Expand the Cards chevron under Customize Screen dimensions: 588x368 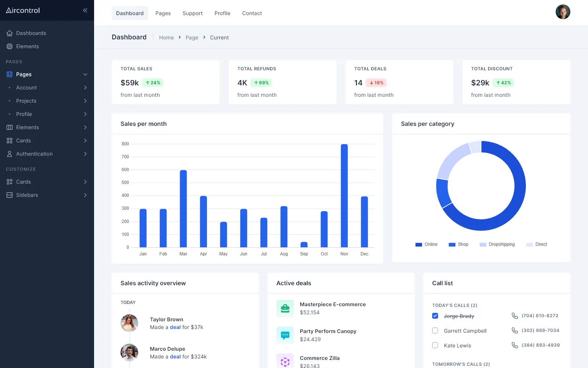click(85, 182)
